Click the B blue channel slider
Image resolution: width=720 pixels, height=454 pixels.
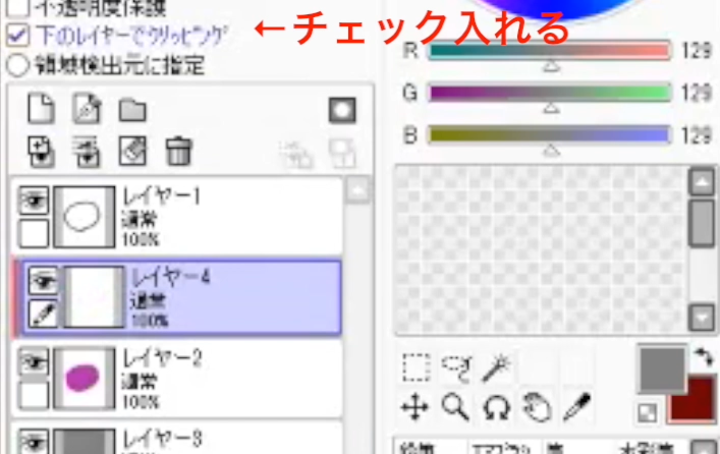point(550,135)
